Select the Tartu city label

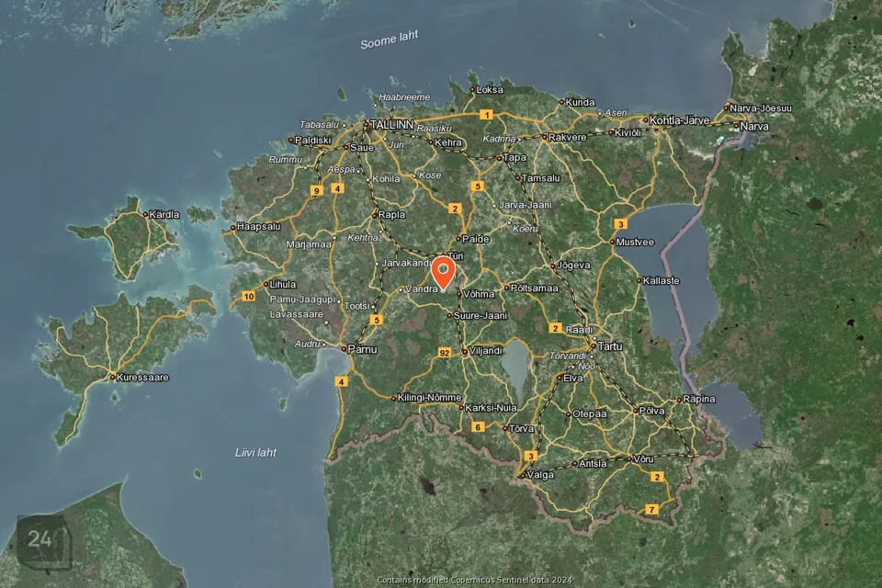(610, 346)
